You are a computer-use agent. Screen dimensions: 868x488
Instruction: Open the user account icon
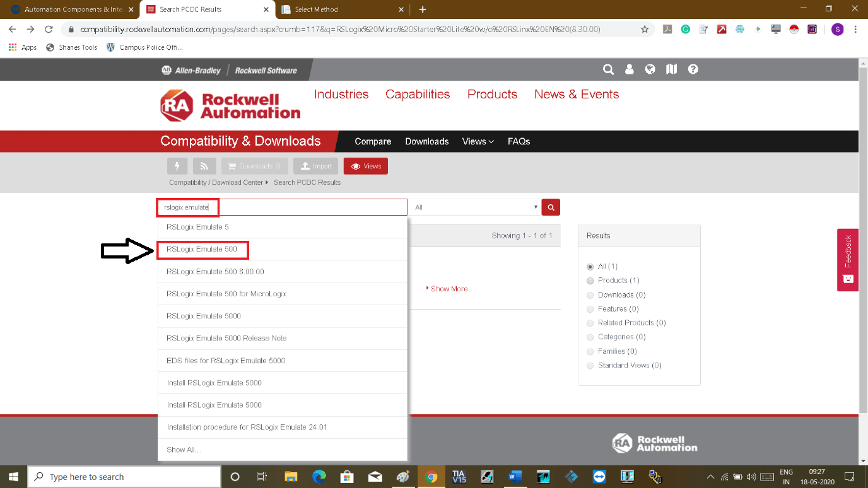(x=630, y=69)
